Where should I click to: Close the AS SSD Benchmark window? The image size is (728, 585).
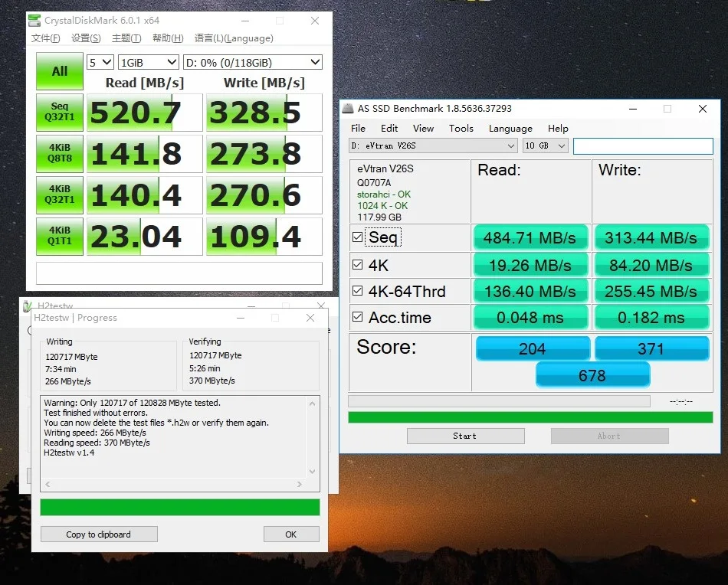pos(703,109)
